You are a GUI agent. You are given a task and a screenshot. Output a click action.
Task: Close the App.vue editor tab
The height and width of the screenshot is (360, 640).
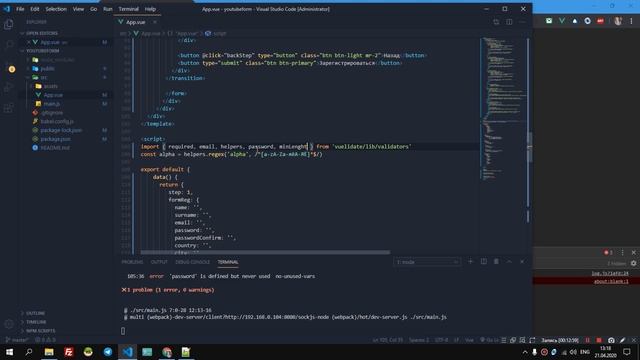[155, 22]
